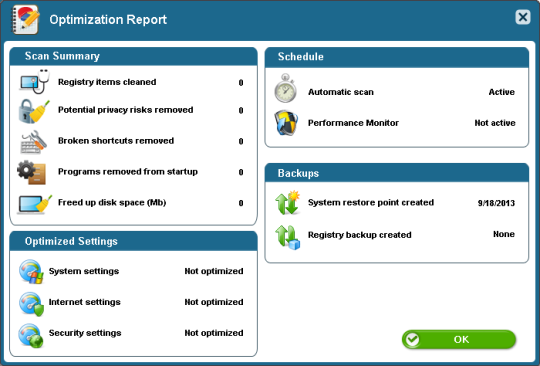540x366 pixels.
Task: Click the System settings gauge icon
Action: click(31, 272)
